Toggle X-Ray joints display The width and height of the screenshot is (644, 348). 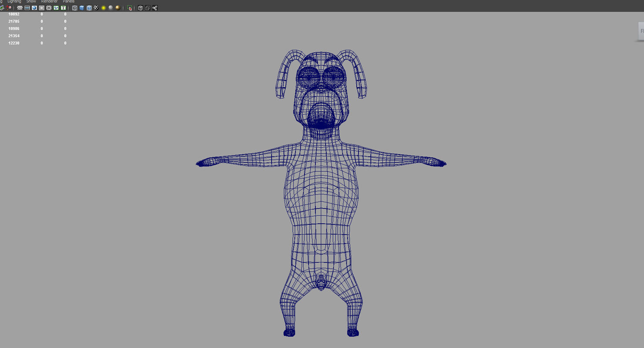154,8
